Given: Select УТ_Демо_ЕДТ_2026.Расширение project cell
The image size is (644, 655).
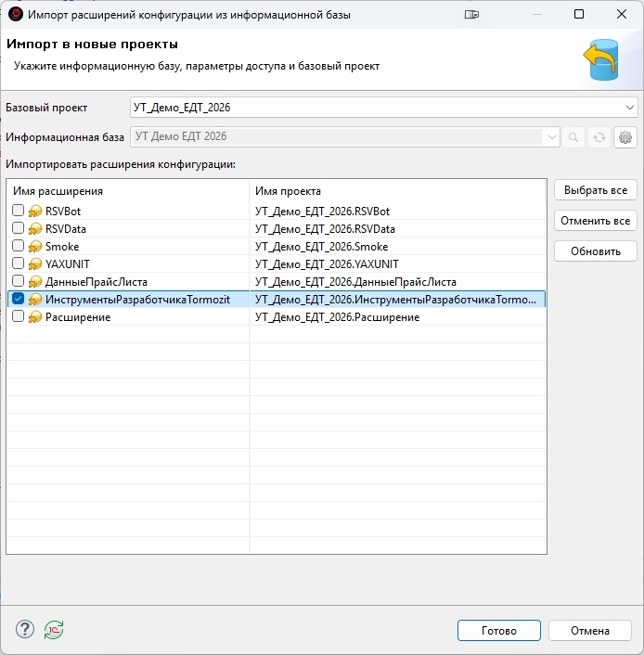Looking at the screenshot, I should tap(398, 317).
